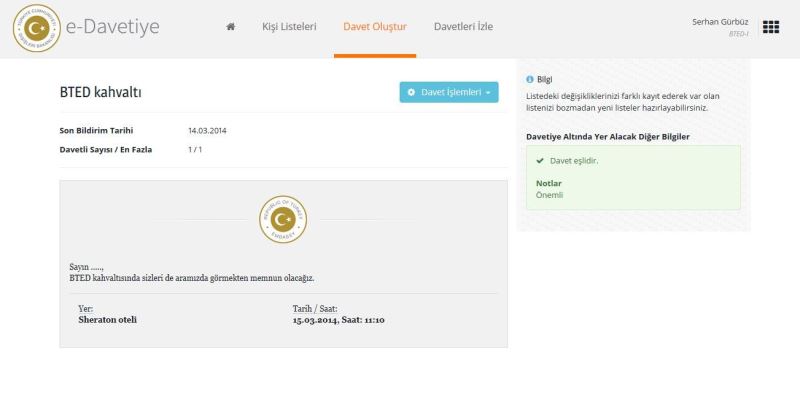Click the Davetli Sayısı value 1 / 1

[195, 150]
